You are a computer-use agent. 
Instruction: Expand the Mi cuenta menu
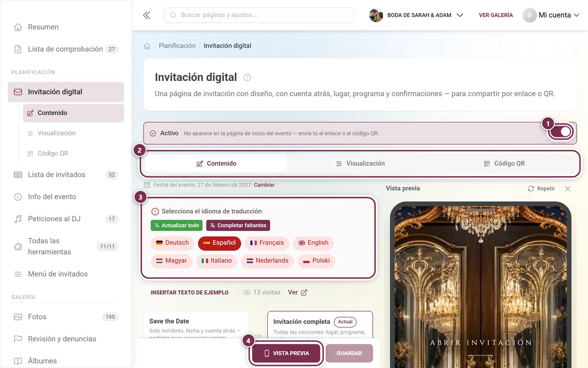point(551,15)
